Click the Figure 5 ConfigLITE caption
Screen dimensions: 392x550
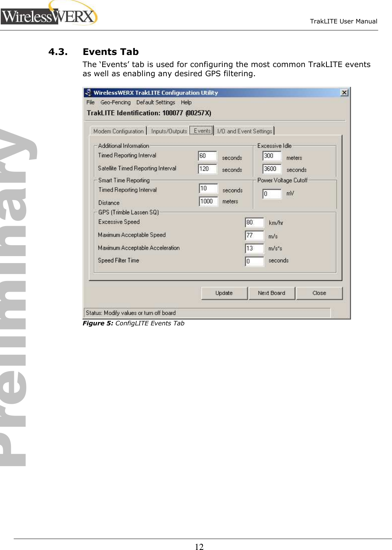(x=133, y=323)
